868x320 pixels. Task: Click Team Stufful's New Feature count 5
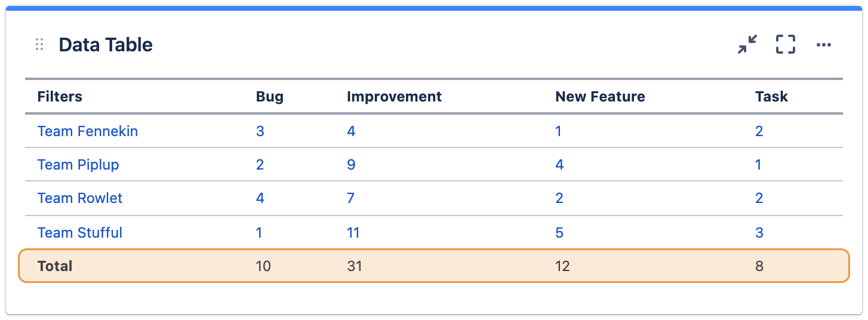click(559, 233)
